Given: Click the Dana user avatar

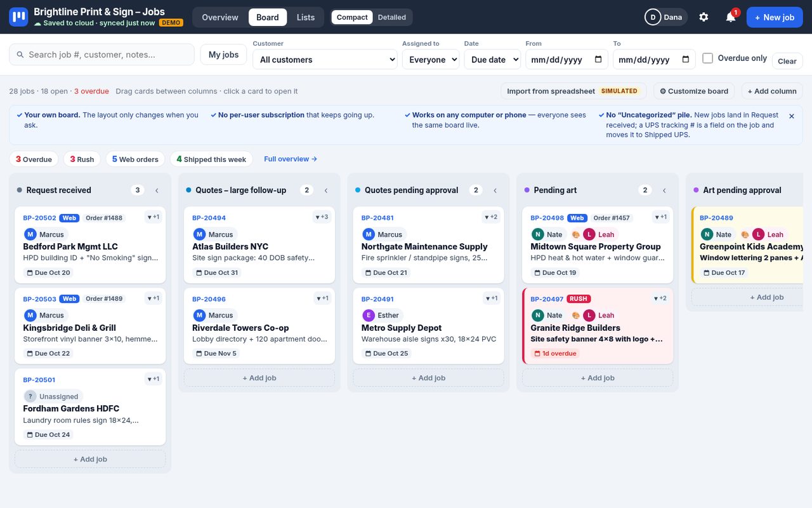Looking at the screenshot, I should coord(653,17).
